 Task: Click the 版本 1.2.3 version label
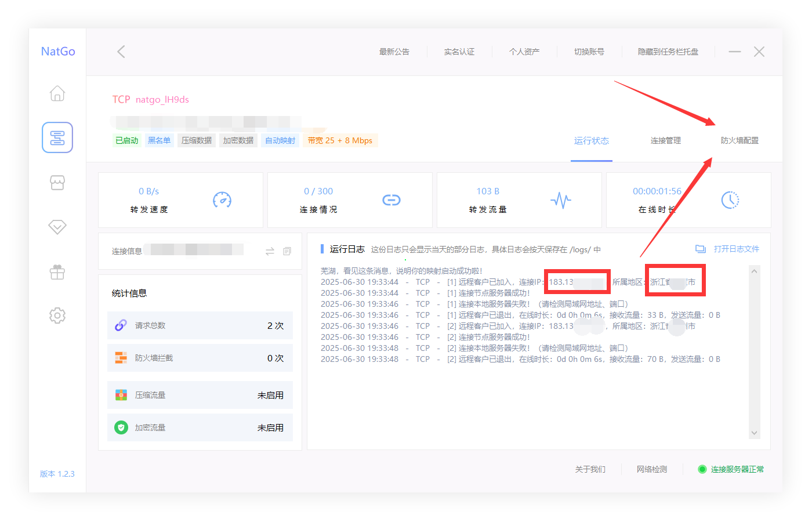tap(57, 474)
